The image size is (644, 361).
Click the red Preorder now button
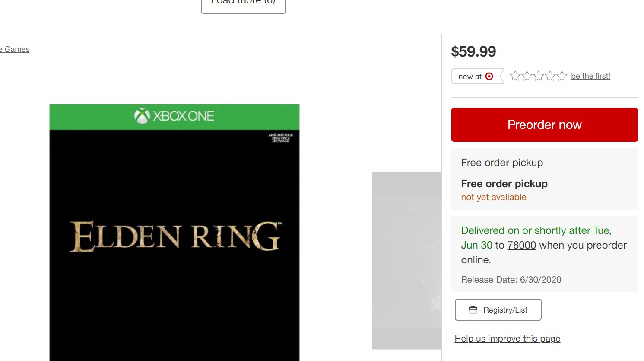point(544,125)
